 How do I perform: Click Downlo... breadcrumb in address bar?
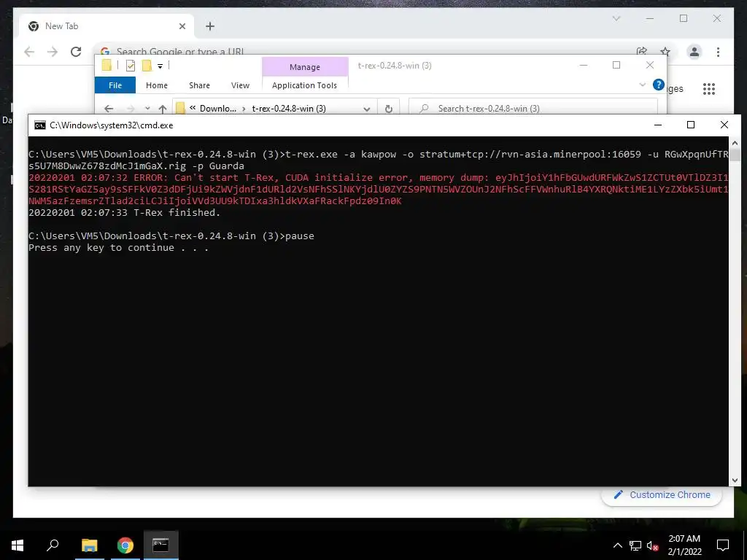pos(217,109)
